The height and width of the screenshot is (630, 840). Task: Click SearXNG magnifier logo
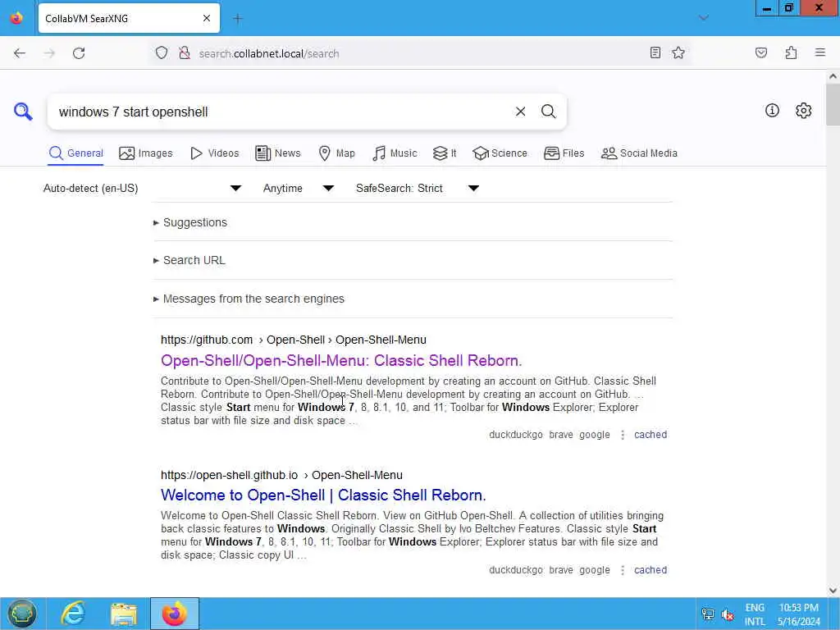[23, 112]
